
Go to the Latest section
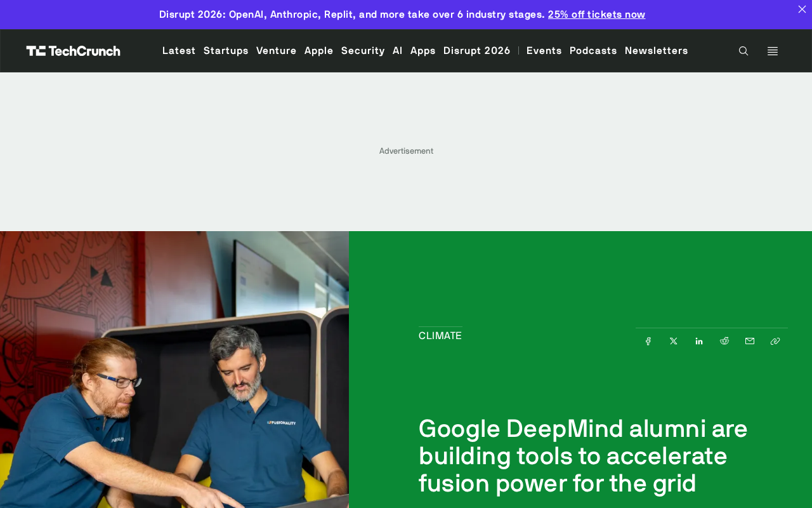179,51
